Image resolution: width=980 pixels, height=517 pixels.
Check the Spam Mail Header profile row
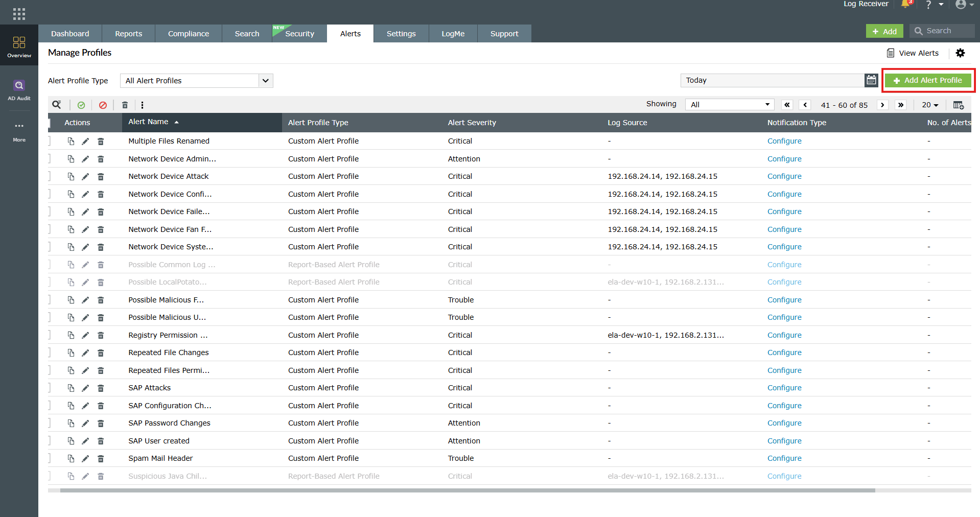point(50,458)
